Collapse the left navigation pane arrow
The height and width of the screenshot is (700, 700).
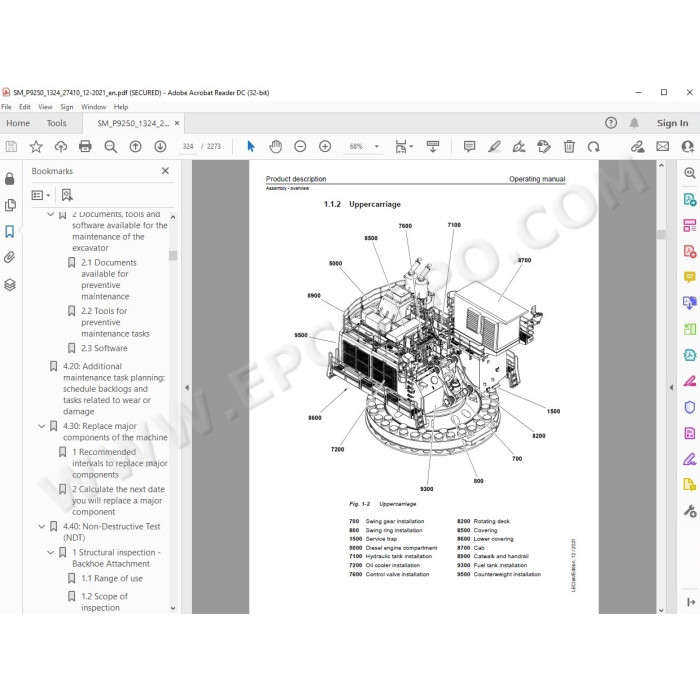(187, 388)
